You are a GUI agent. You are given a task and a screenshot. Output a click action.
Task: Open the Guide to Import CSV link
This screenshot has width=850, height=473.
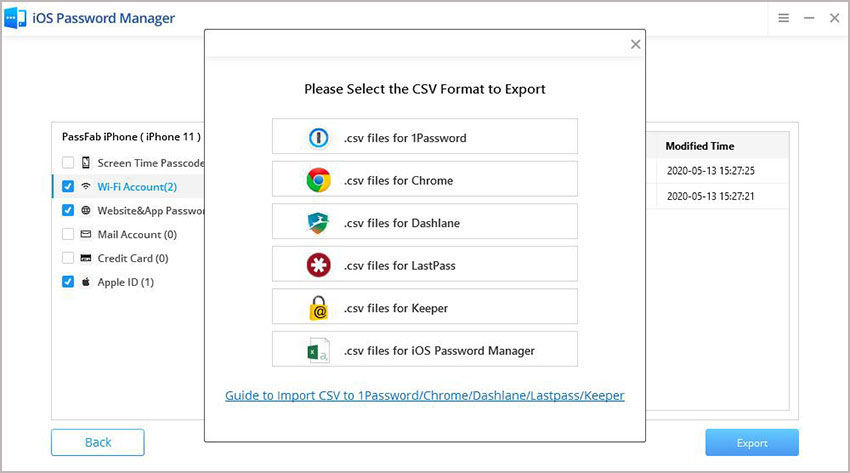[x=424, y=396]
